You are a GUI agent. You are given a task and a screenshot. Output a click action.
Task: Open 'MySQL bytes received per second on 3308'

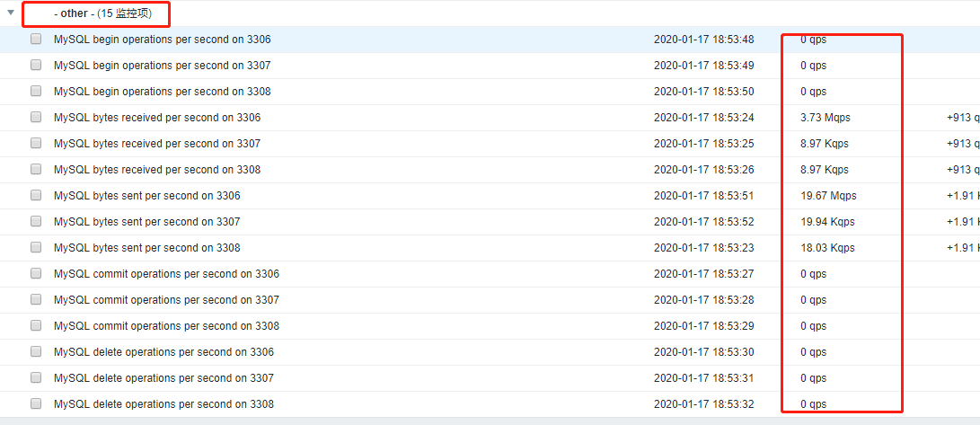[x=157, y=170]
